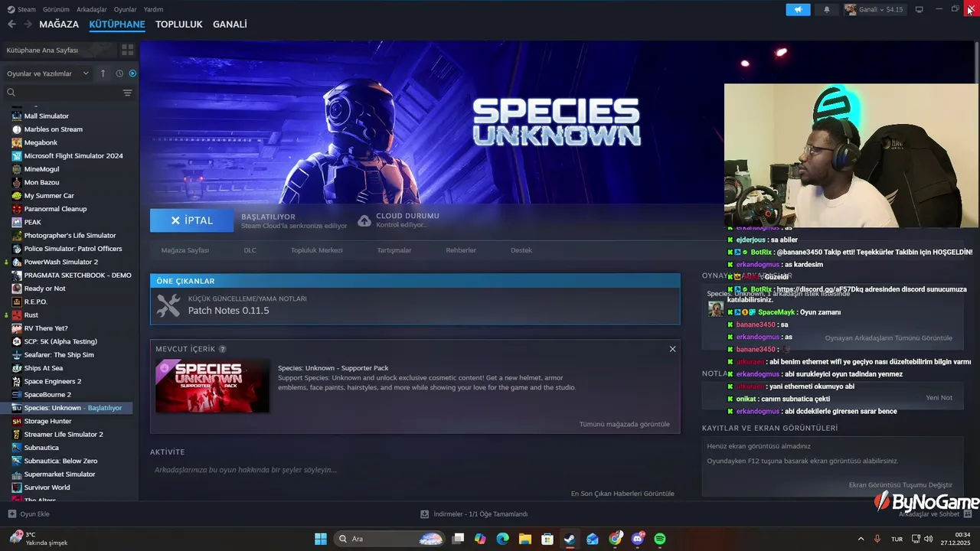Open the Yardım menu

pos(153,9)
